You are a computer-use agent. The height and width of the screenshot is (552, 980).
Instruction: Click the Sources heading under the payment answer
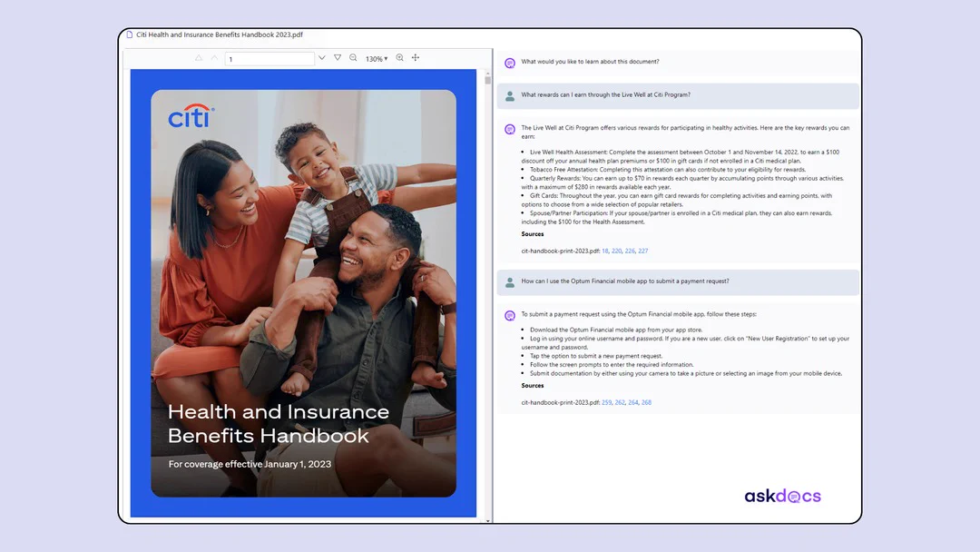pos(533,386)
